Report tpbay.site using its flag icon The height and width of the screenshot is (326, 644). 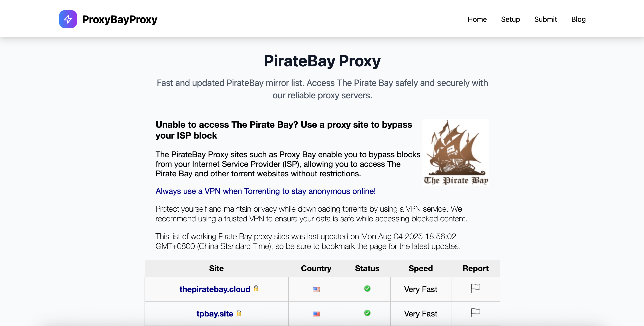pyautogui.click(x=475, y=313)
